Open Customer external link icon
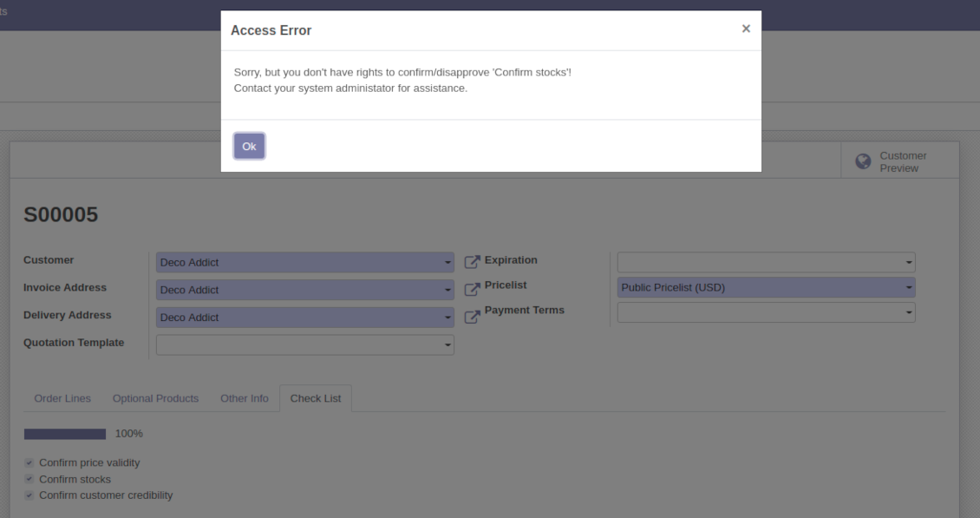The height and width of the screenshot is (518, 980). [x=472, y=261]
